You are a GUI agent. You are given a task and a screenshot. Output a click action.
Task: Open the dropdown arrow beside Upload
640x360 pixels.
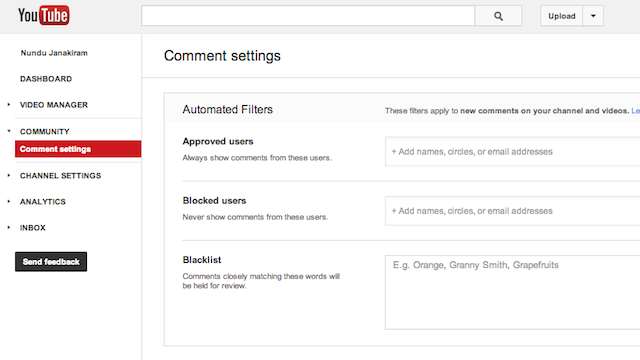pyautogui.click(x=593, y=16)
